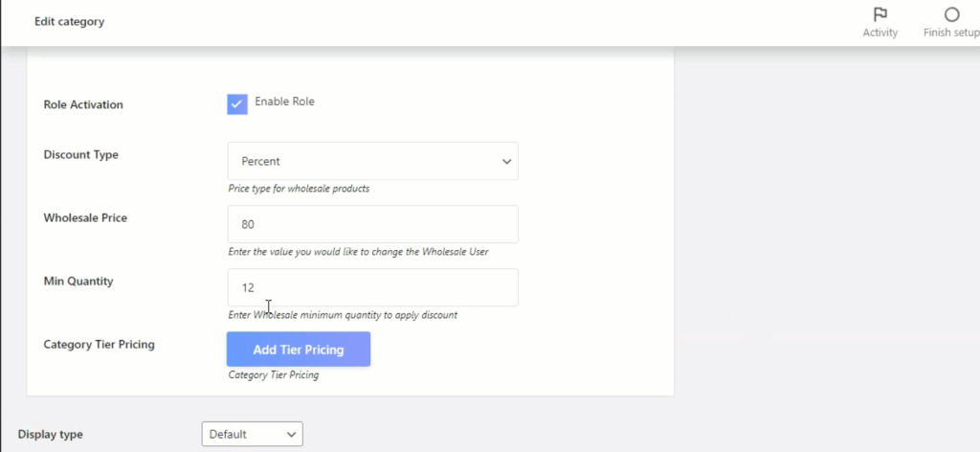This screenshot has height=452, width=980.
Task: Open the Activity flag icon
Action: [x=880, y=14]
